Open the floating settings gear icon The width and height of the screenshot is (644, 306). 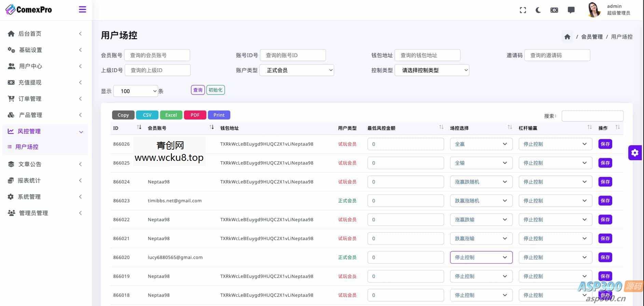[x=635, y=153]
